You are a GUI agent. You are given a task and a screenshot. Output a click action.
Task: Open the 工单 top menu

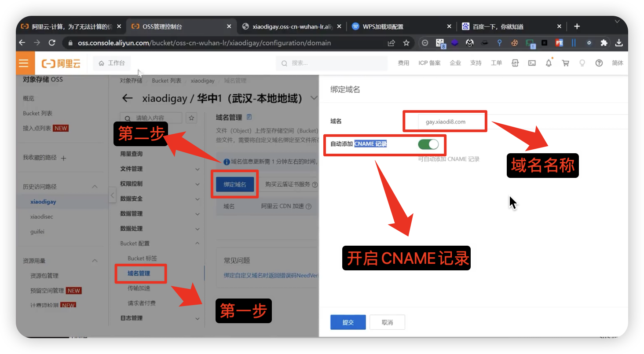[496, 63]
